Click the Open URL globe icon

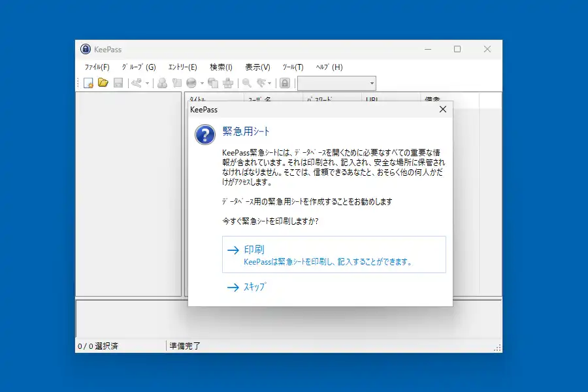pos(191,83)
